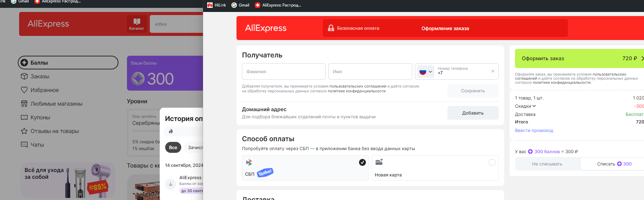Click the Баллы coin icon in sidebar
Viewport: 644px width, 200px height.
point(24,63)
